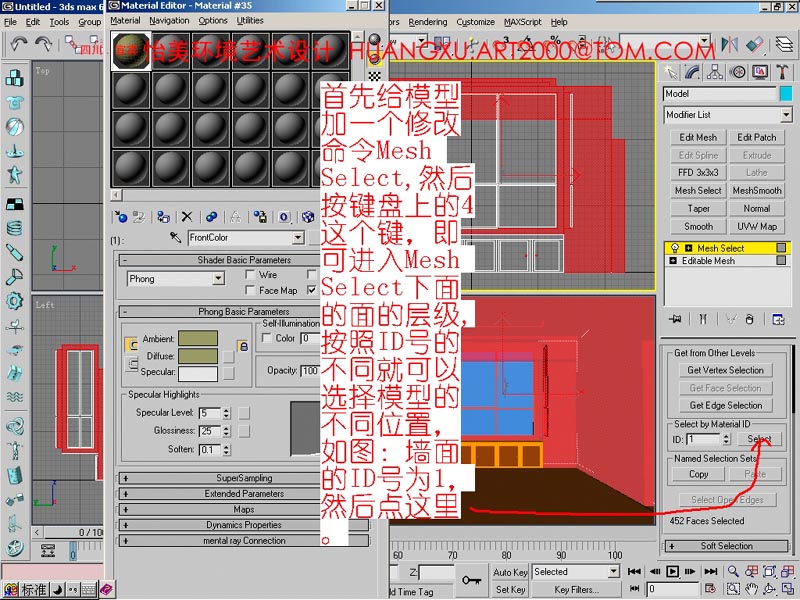Click the UVW Map modifier button
This screenshot has height=600, width=800.
coord(757,226)
